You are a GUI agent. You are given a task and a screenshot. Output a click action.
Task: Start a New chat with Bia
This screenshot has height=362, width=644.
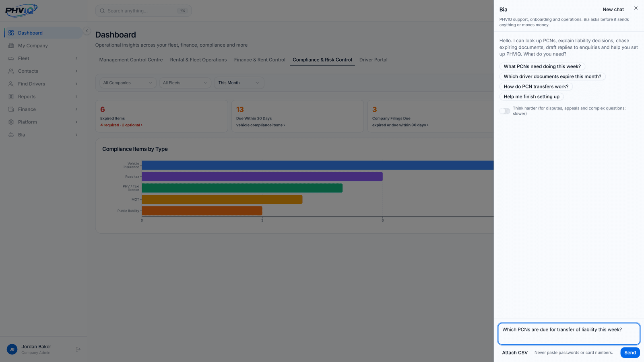pos(613,9)
